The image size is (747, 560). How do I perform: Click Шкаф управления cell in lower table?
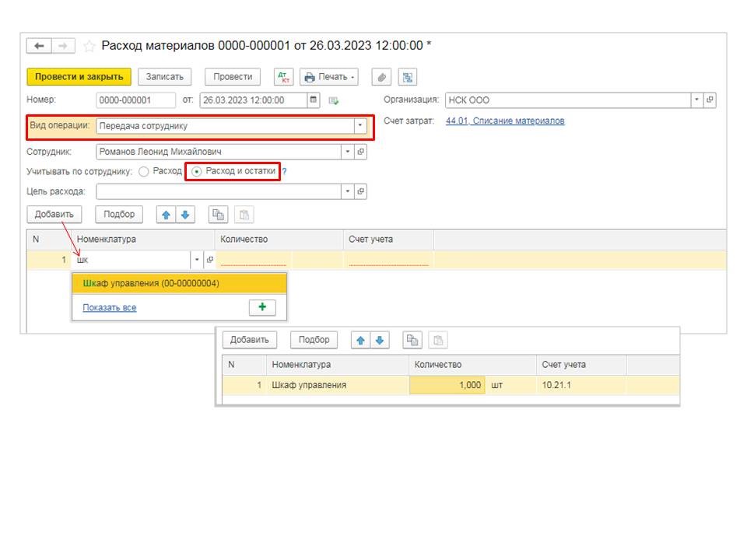(x=338, y=385)
